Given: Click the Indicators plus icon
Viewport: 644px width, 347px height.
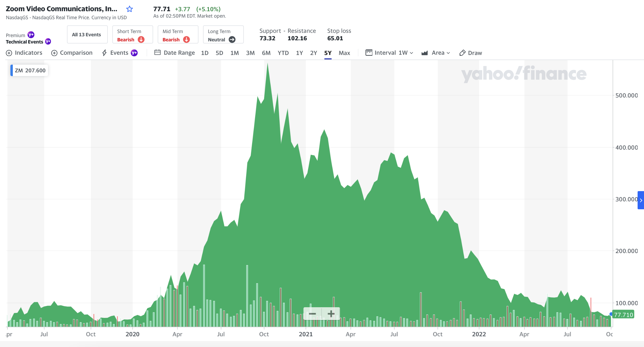Looking at the screenshot, I should pyautogui.click(x=9, y=53).
